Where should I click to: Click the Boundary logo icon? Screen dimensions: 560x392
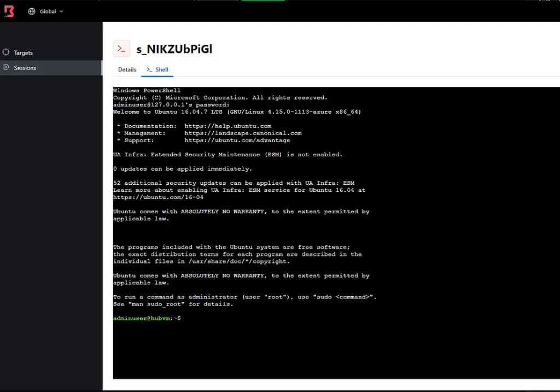(x=9, y=11)
